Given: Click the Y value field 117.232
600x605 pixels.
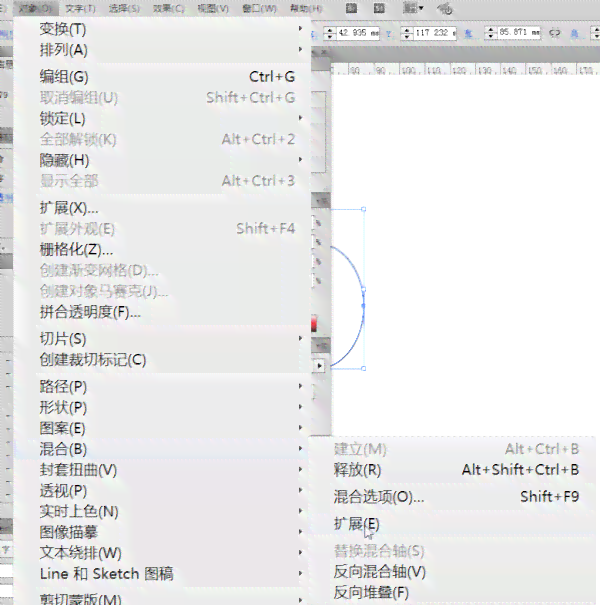Looking at the screenshot, I should click(435, 33).
